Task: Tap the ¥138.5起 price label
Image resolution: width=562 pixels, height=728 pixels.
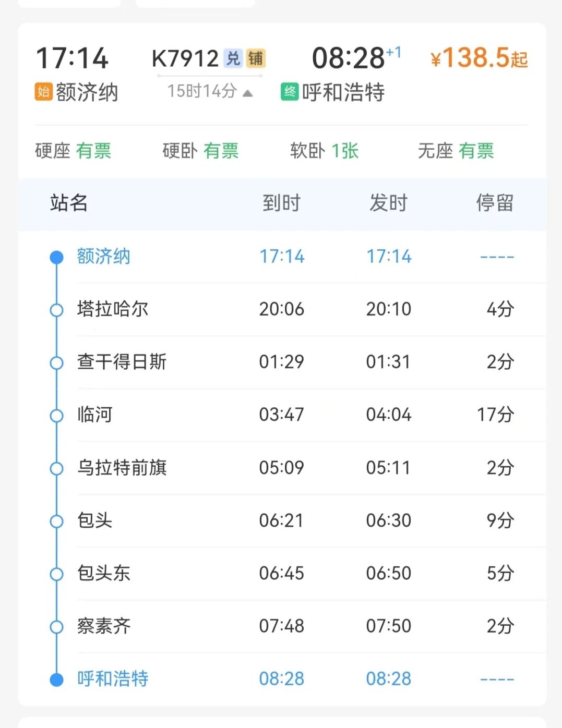Action: tap(479, 58)
